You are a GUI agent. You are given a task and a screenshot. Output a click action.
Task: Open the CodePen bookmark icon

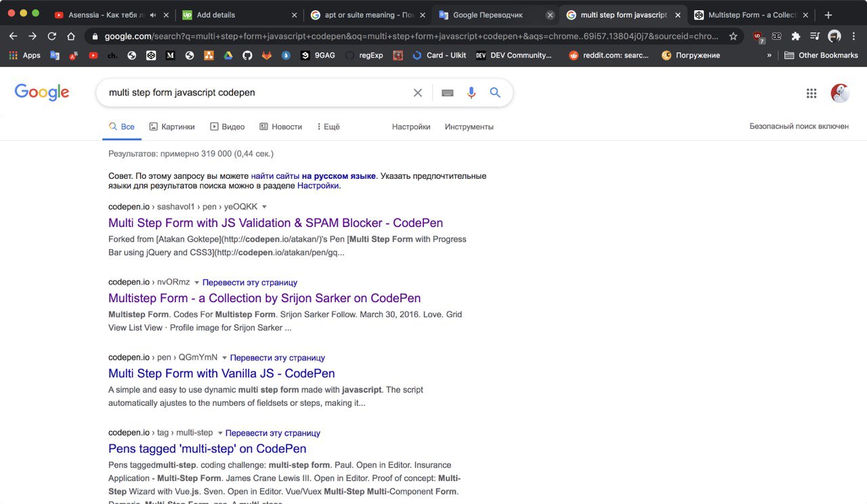(151, 56)
